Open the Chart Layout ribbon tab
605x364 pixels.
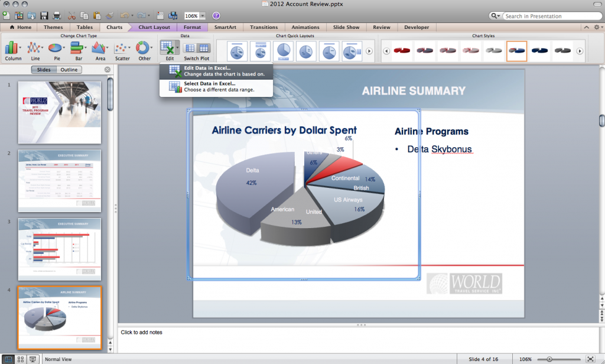point(154,27)
